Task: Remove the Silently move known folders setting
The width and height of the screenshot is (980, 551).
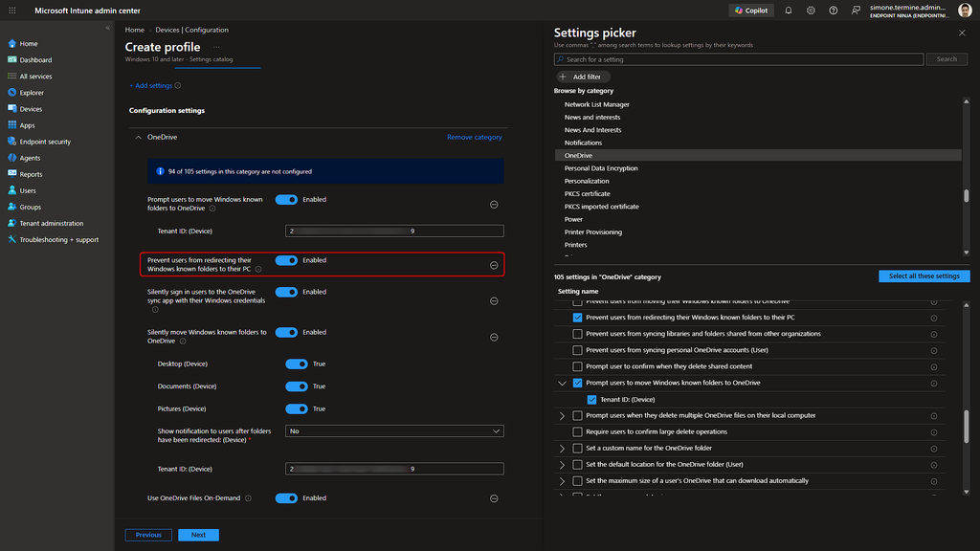Action: pyautogui.click(x=494, y=338)
